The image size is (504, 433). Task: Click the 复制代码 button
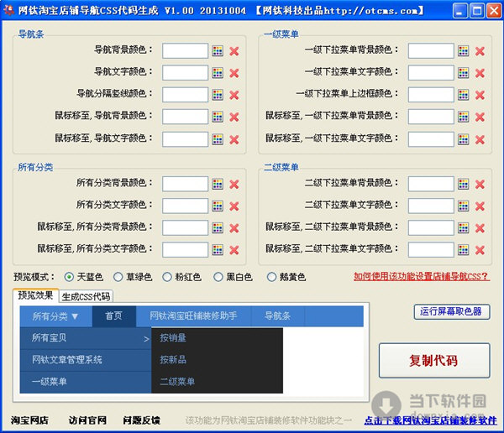433,361
